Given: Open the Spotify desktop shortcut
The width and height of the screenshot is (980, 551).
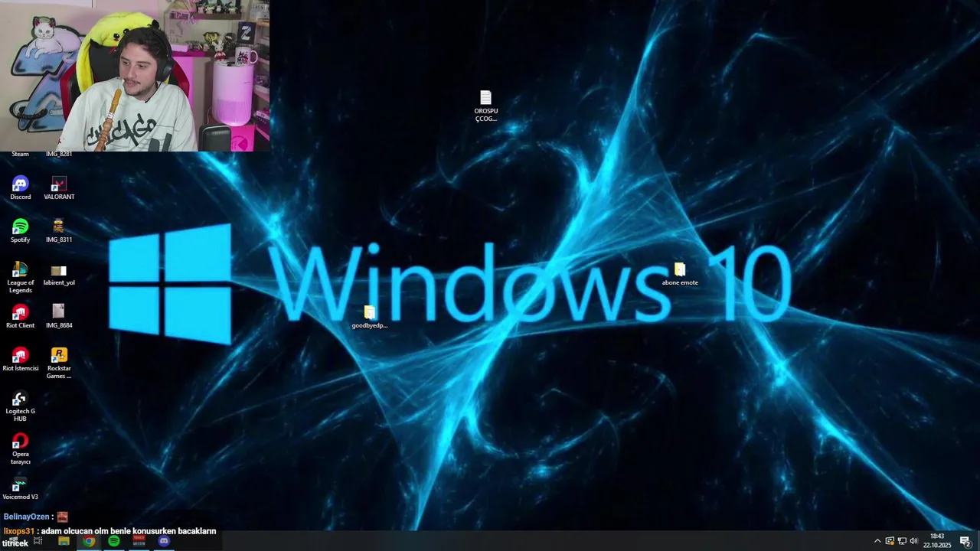Looking at the screenshot, I should (21, 231).
